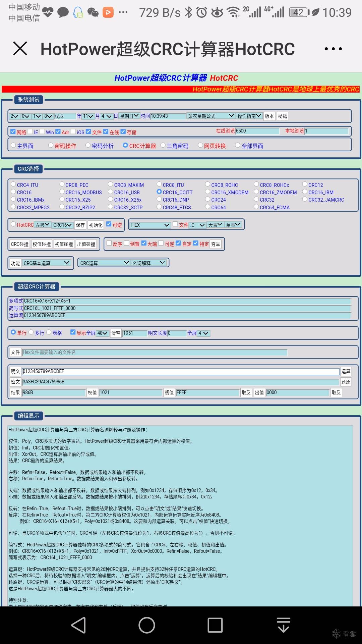
Task: Switch to 密码操作 view
Action: click(x=51, y=145)
